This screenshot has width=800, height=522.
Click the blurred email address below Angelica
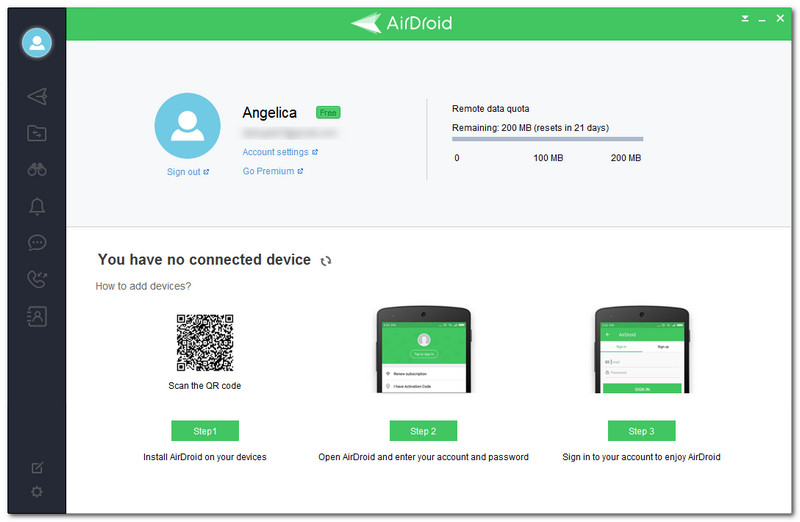click(290, 133)
